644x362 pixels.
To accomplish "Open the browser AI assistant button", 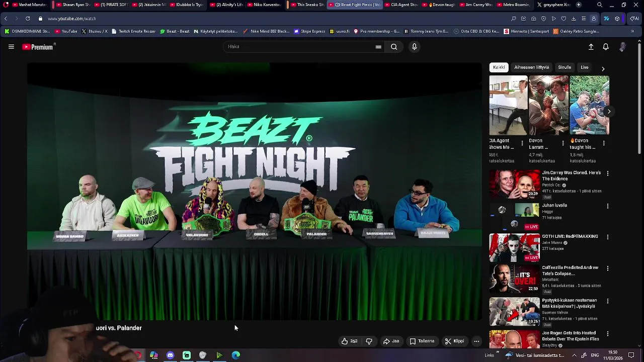I will coord(634,19).
